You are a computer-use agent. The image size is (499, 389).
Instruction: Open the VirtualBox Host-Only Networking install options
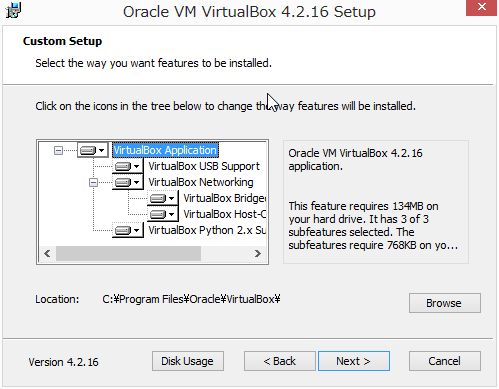pos(163,214)
